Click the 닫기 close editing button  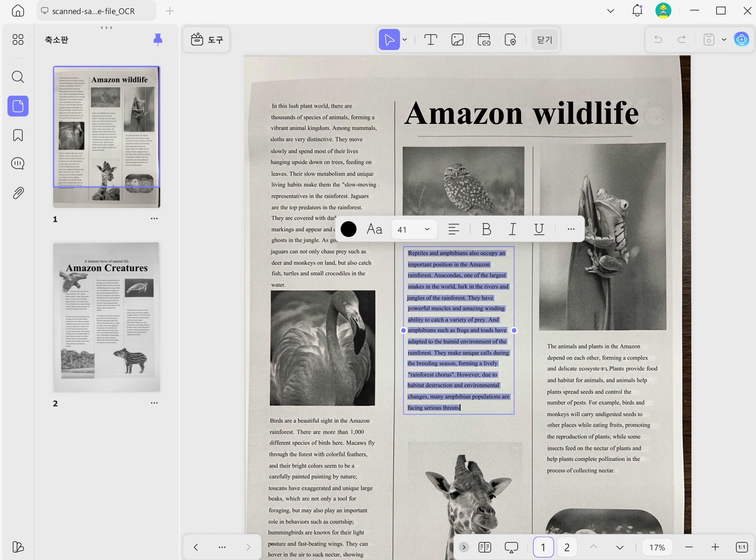[545, 39]
